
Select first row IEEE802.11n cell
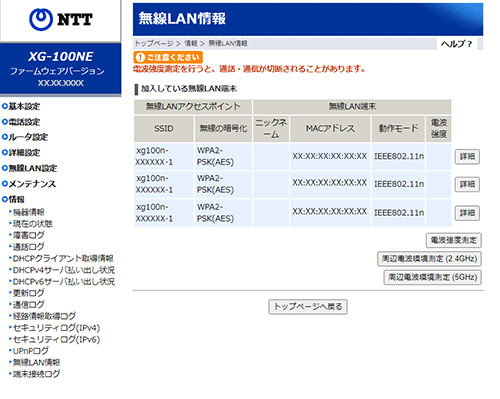pyautogui.click(x=398, y=156)
